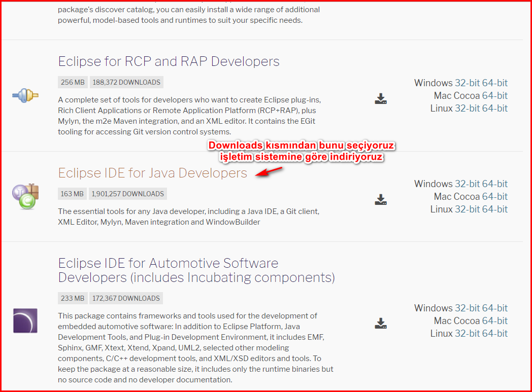The height and width of the screenshot is (392, 532).
Task: Download Java Developers Windows 64-bit
Action: (x=494, y=184)
